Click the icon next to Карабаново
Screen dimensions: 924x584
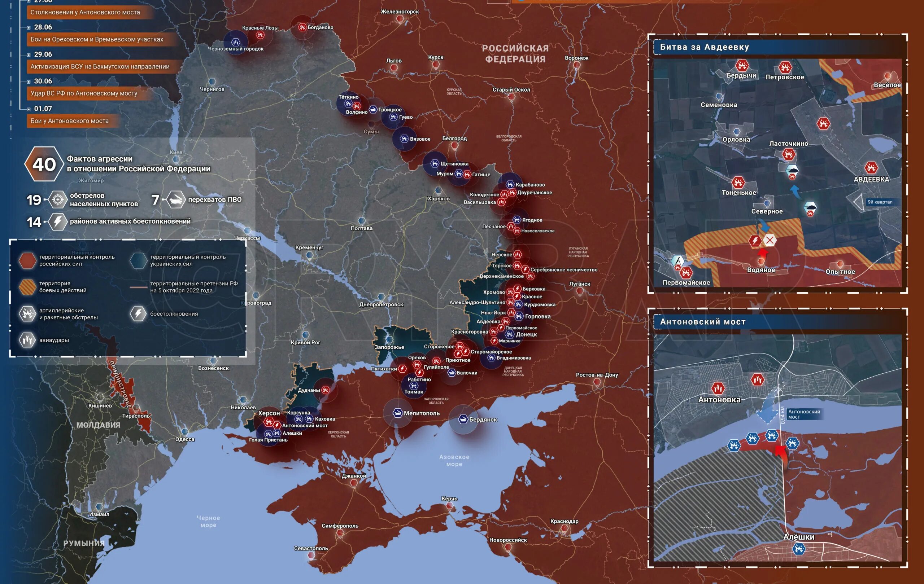[x=510, y=185]
